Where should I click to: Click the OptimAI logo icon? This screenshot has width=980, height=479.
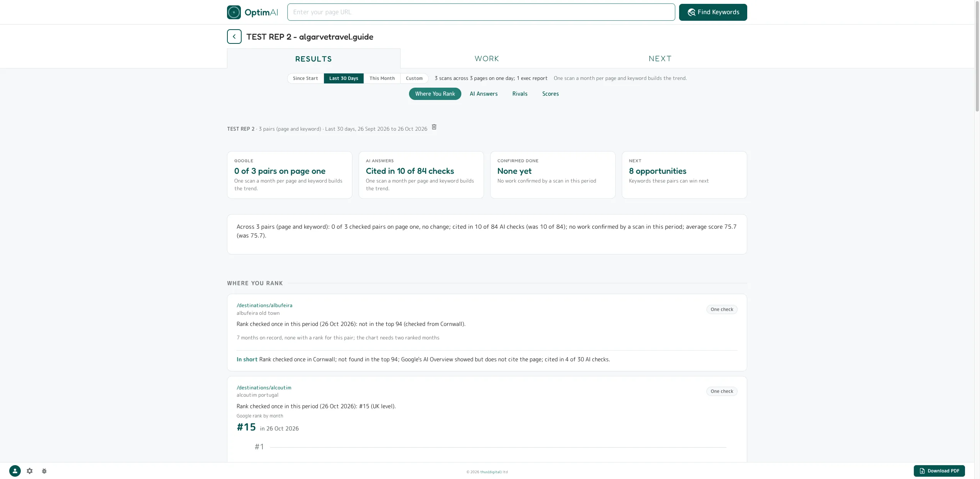click(234, 12)
